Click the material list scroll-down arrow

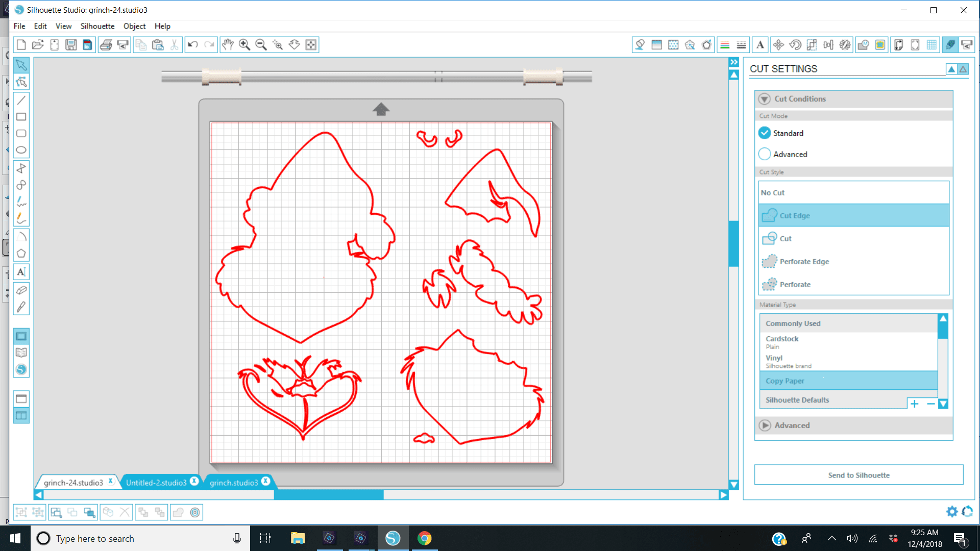pos(943,404)
